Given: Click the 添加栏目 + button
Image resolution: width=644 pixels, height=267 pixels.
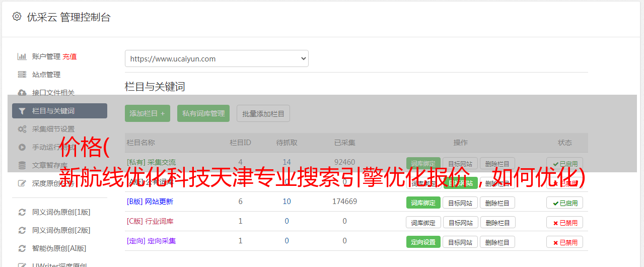Looking at the screenshot, I should pyautogui.click(x=148, y=113).
